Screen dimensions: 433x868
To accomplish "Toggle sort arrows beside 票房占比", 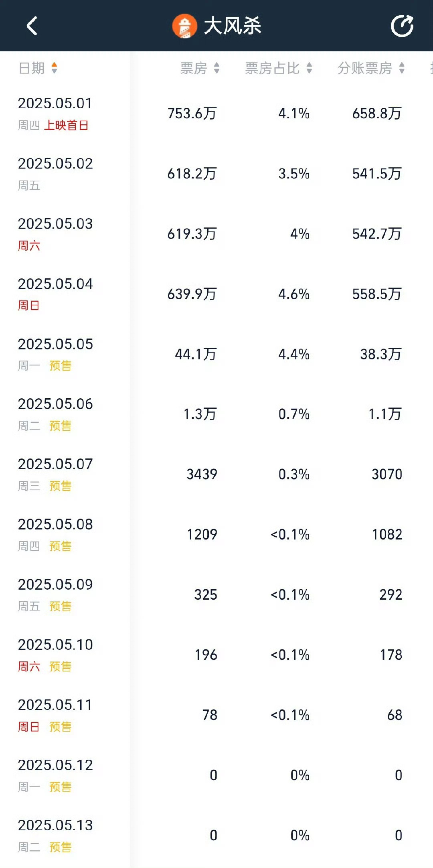I will pos(309,68).
